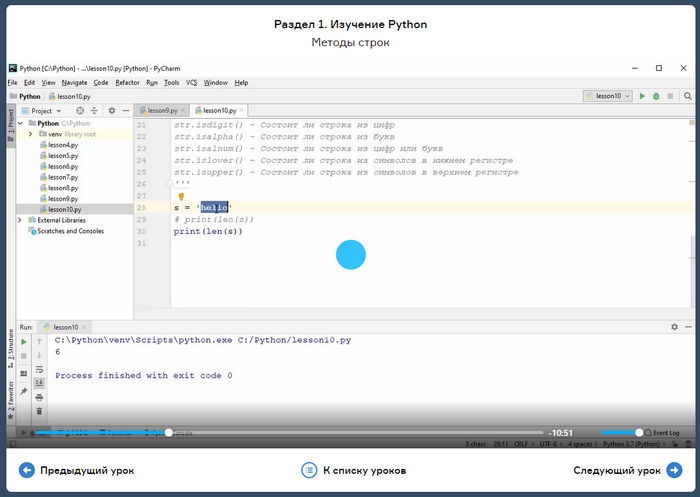
Task: Toggle the 2: Structure side tool button
Action: coord(11,348)
